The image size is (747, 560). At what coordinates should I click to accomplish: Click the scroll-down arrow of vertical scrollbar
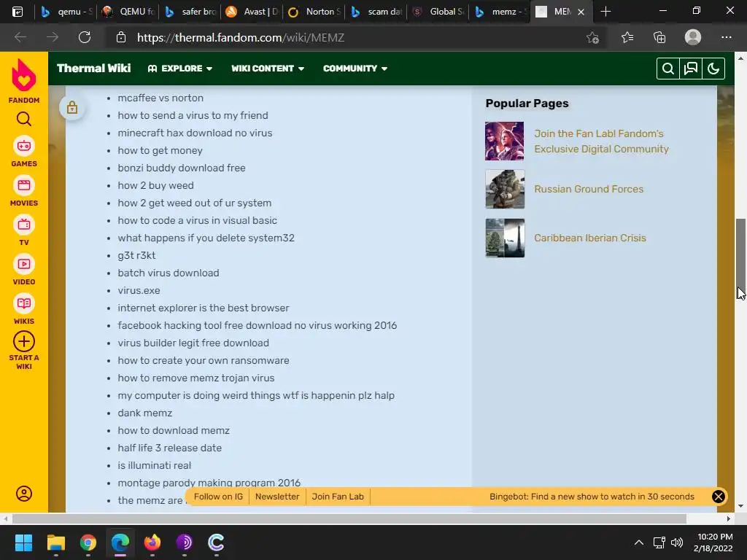point(741,506)
